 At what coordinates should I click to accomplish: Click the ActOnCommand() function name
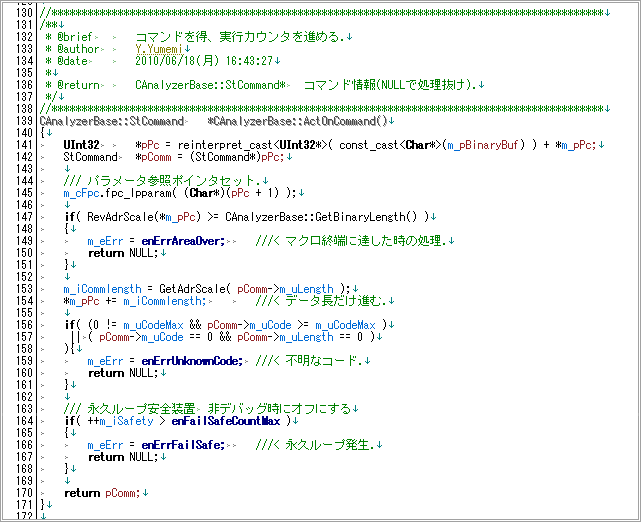345,121
